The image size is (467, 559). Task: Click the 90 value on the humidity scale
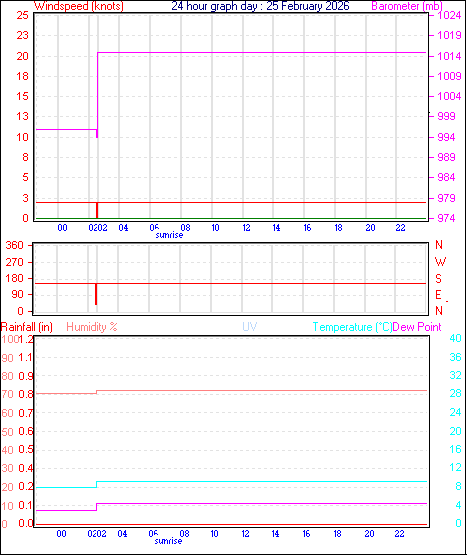[7, 358]
